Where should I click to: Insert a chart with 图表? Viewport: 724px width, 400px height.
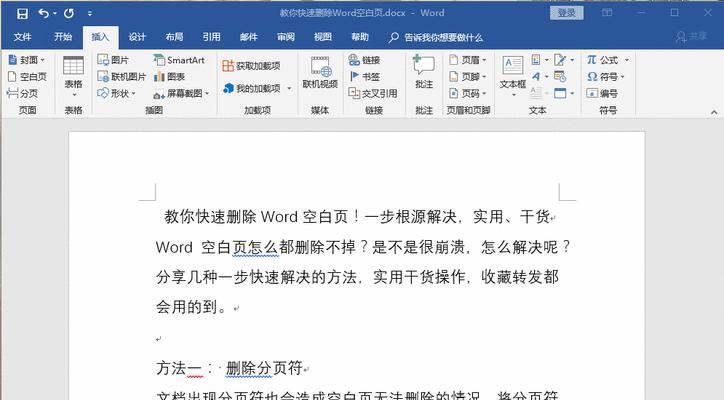pyautogui.click(x=169, y=77)
